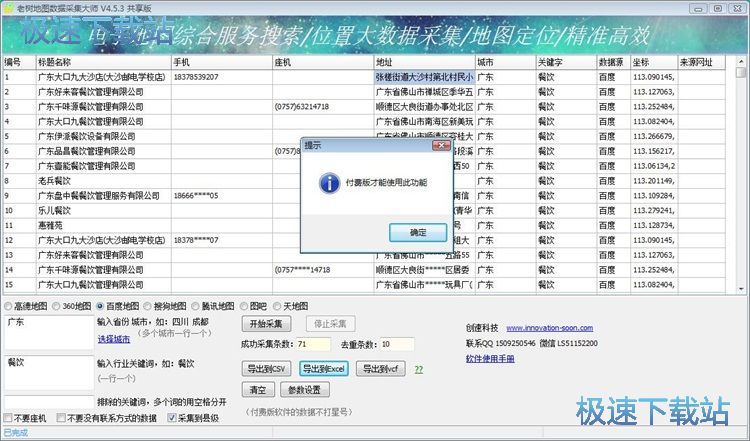Screen dimensions: 750x441
Task: Select 高德地图 radio option
Action: pyautogui.click(x=26, y=306)
